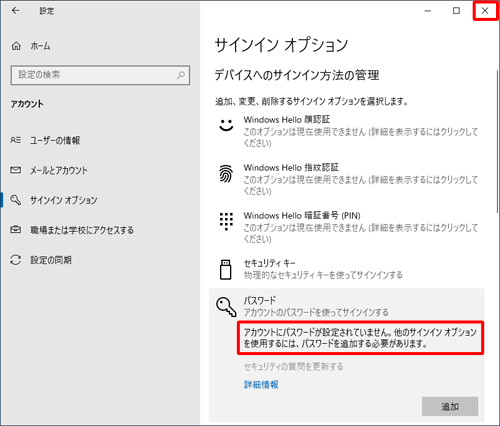Maximize the Settings window
This screenshot has width=500, height=426.
456,11
